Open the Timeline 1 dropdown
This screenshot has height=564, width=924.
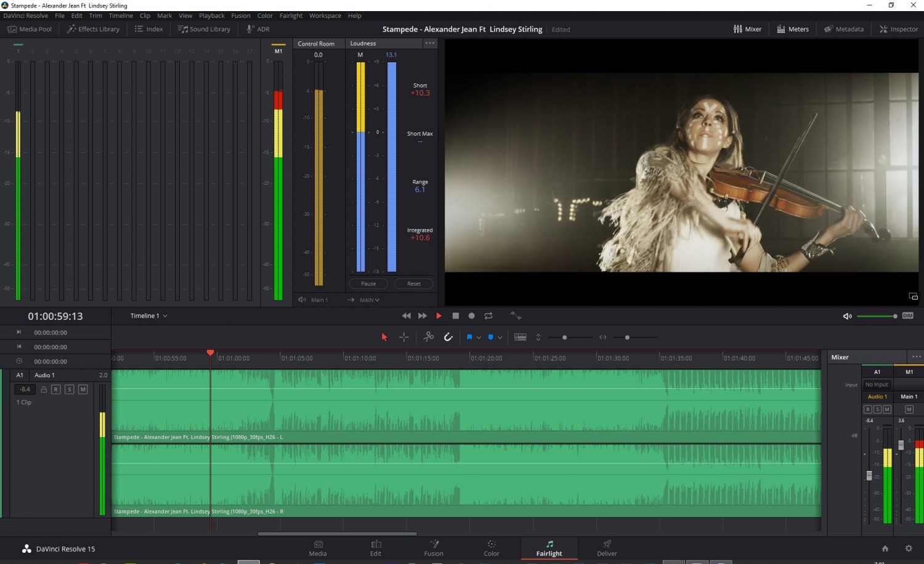148,316
